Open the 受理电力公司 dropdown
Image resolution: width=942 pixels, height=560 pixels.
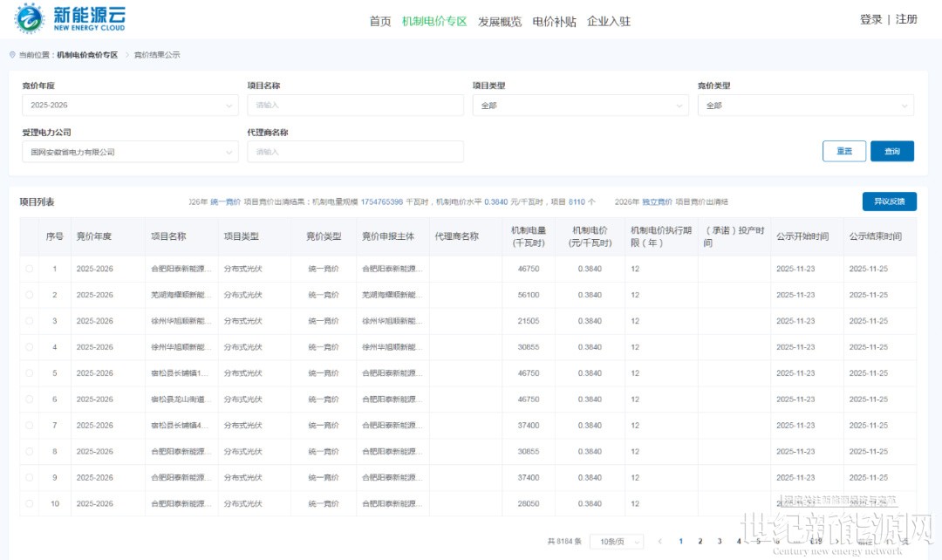point(129,152)
